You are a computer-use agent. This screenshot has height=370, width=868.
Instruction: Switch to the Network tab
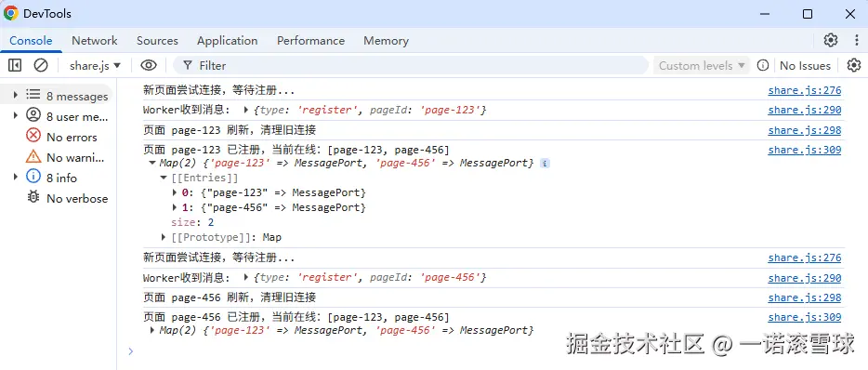point(95,40)
